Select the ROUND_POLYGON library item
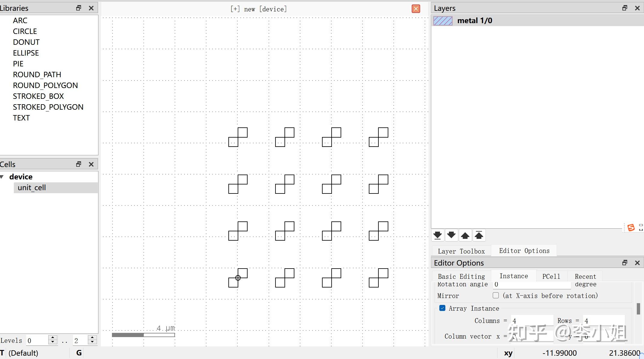Screen dimensions: 644x359 (x=45, y=85)
